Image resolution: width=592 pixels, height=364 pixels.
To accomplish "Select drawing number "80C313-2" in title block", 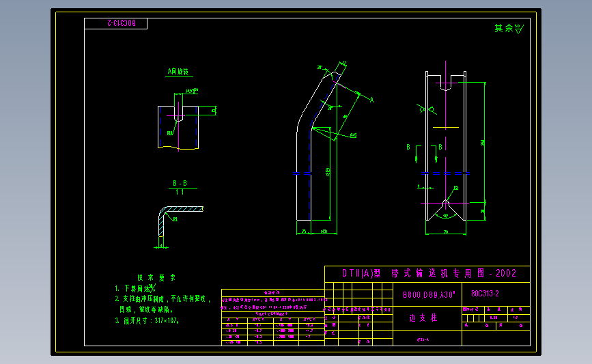I will 485,294.
